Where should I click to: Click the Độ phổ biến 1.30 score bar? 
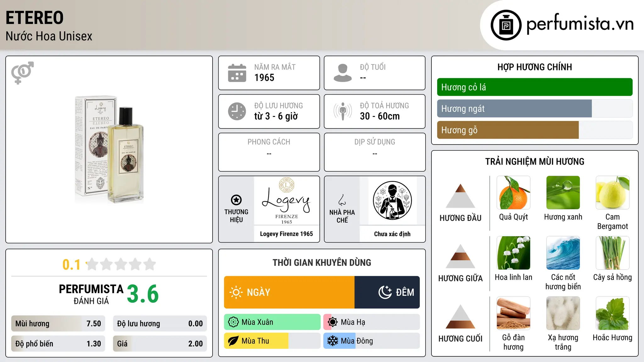pyautogui.click(x=58, y=344)
